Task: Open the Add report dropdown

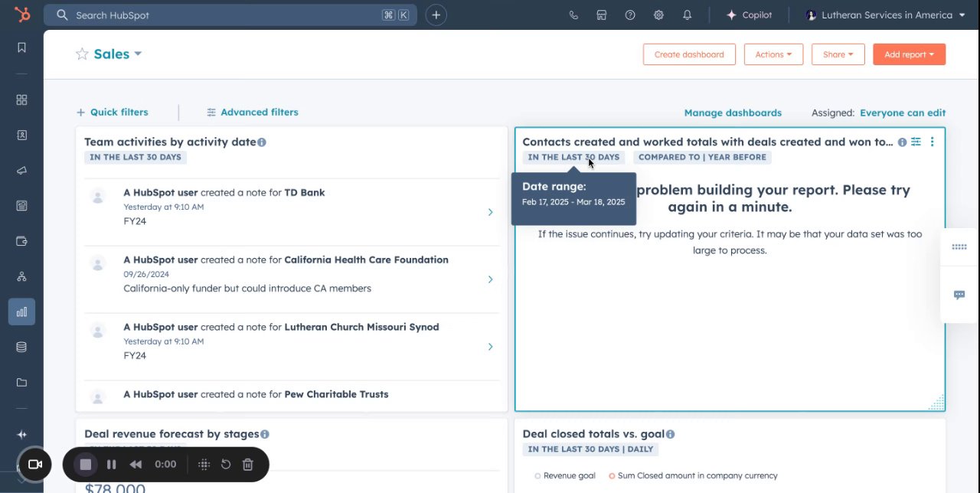Action: click(x=909, y=54)
